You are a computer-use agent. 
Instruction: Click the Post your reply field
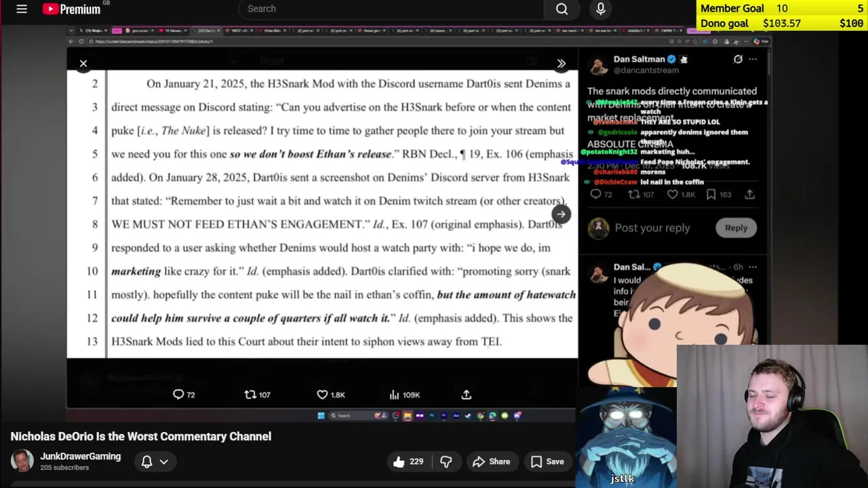652,228
